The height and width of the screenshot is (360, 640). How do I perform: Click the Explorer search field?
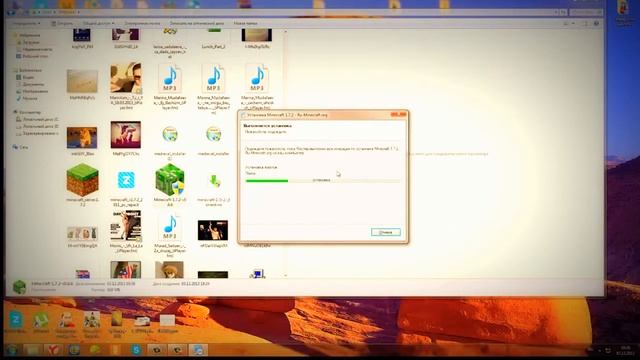[585, 12]
